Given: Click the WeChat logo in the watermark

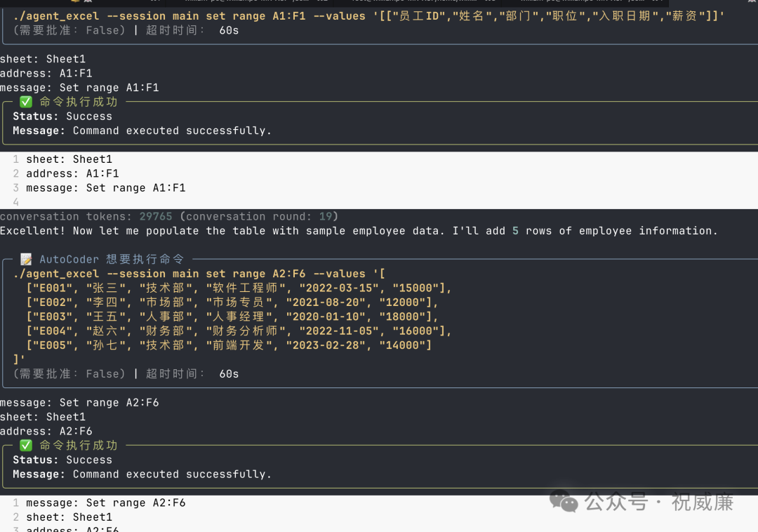Looking at the screenshot, I should pos(564,502).
